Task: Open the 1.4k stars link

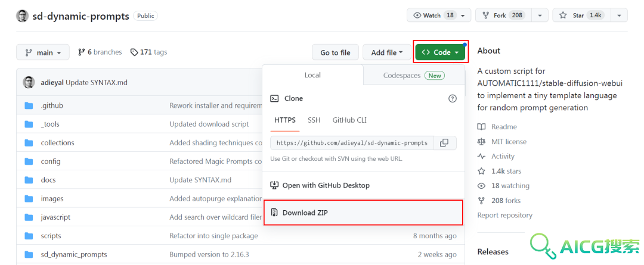Action: (x=500, y=171)
